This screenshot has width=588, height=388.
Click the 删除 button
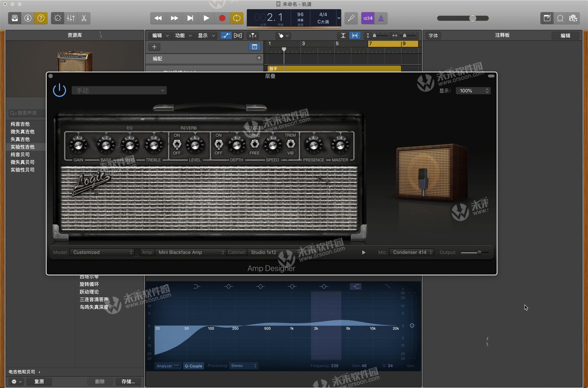100,381
